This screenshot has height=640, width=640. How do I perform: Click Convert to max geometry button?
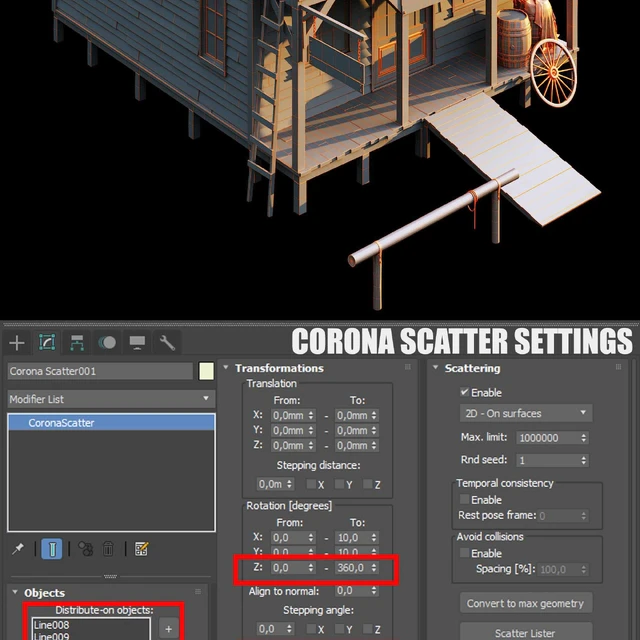click(x=526, y=603)
